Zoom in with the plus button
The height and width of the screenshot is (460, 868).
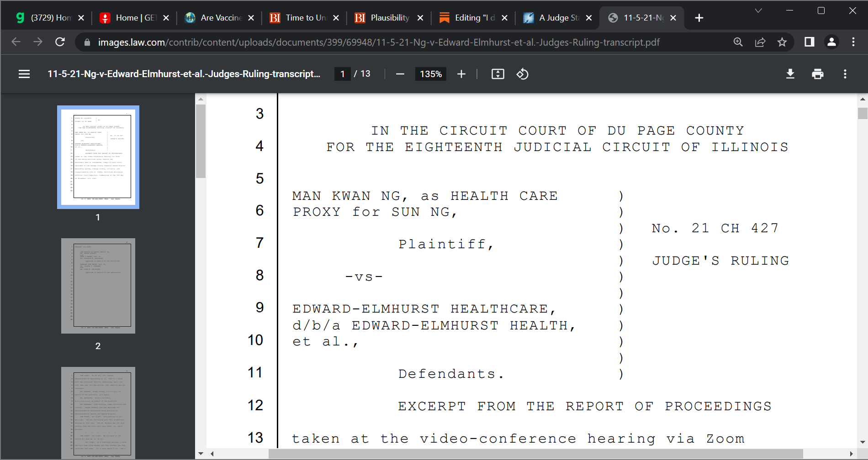click(x=461, y=74)
